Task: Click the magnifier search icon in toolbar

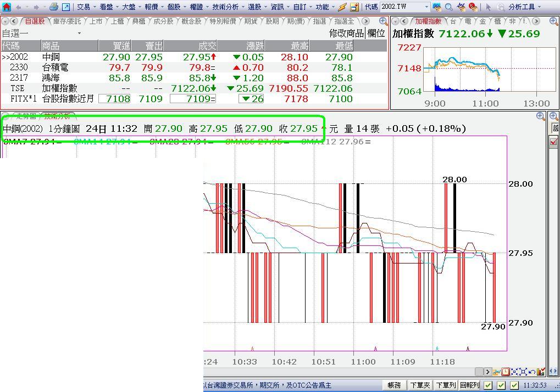Action: [449, 7]
